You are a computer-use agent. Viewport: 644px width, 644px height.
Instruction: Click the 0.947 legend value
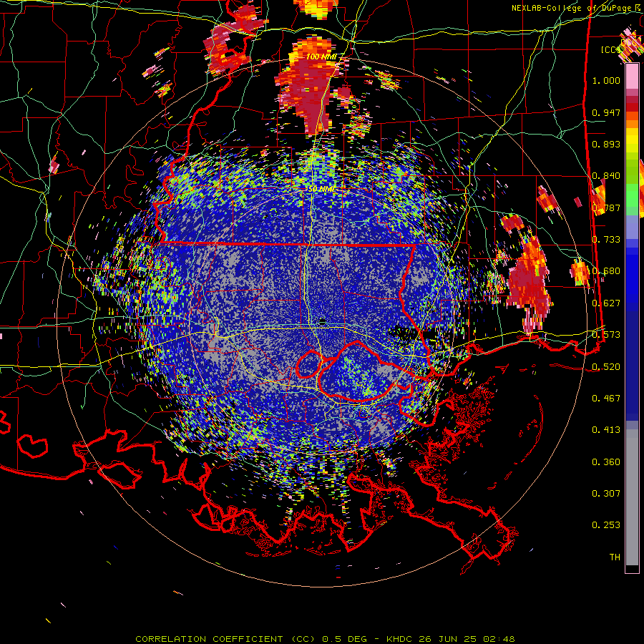click(606, 112)
